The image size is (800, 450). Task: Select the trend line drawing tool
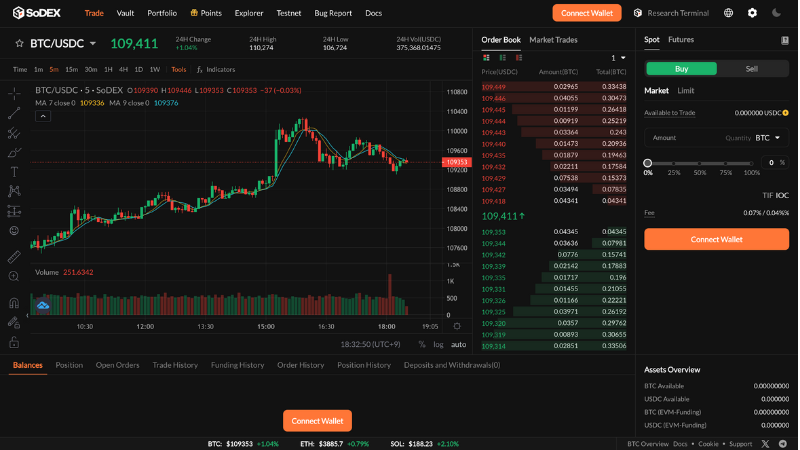[x=14, y=113]
